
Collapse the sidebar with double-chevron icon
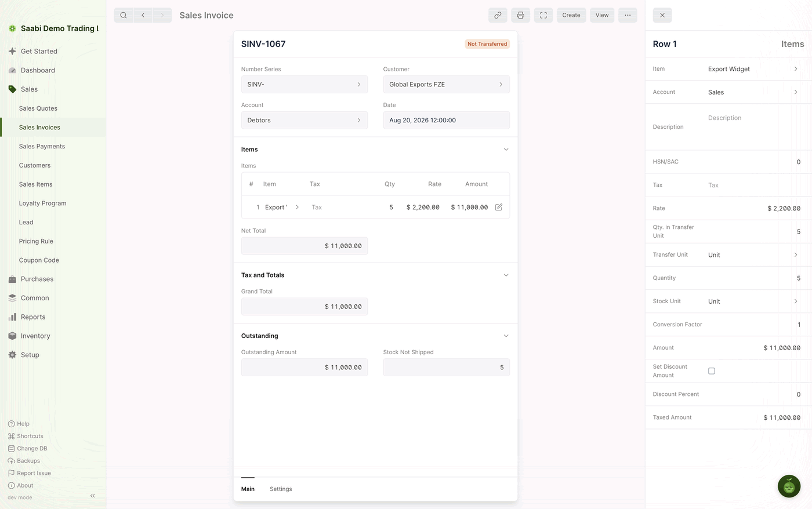tap(93, 496)
